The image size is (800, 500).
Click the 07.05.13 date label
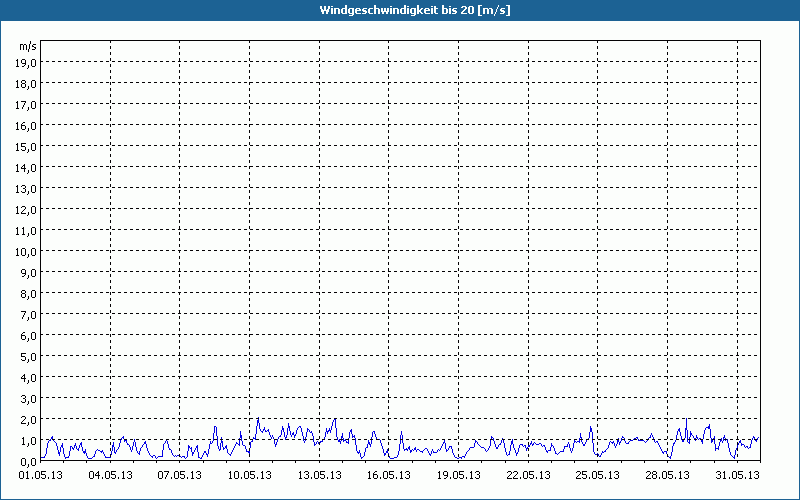point(180,475)
